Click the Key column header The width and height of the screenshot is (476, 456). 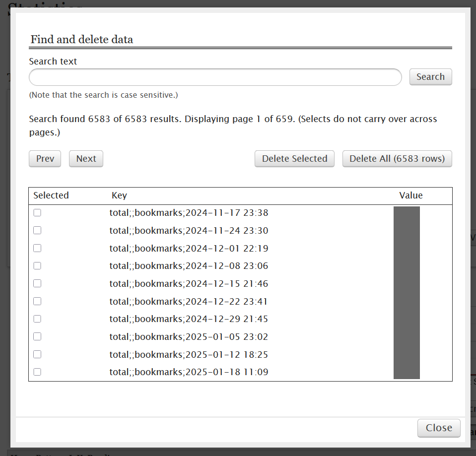(x=119, y=195)
